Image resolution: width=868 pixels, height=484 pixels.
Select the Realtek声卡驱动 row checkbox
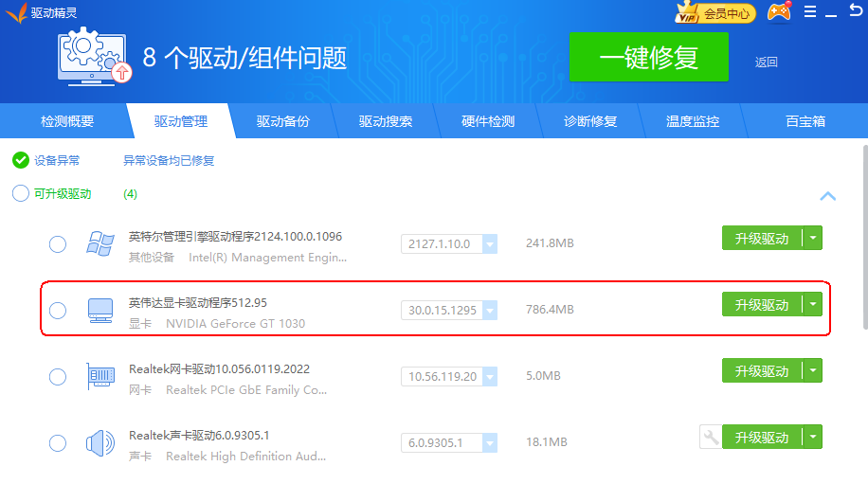[x=58, y=443]
